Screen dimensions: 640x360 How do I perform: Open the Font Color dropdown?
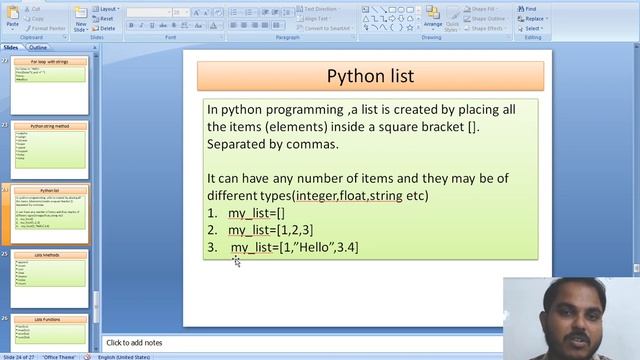pos(215,26)
